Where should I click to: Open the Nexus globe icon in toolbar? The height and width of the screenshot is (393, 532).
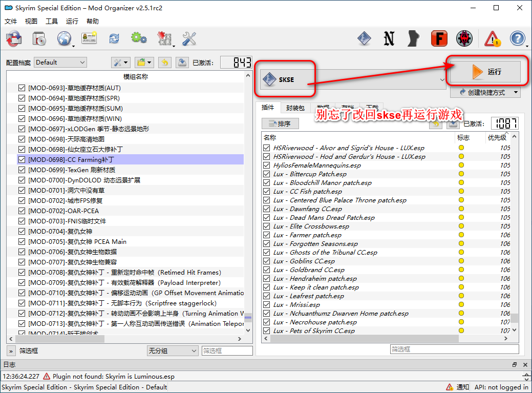coord(65,38)
